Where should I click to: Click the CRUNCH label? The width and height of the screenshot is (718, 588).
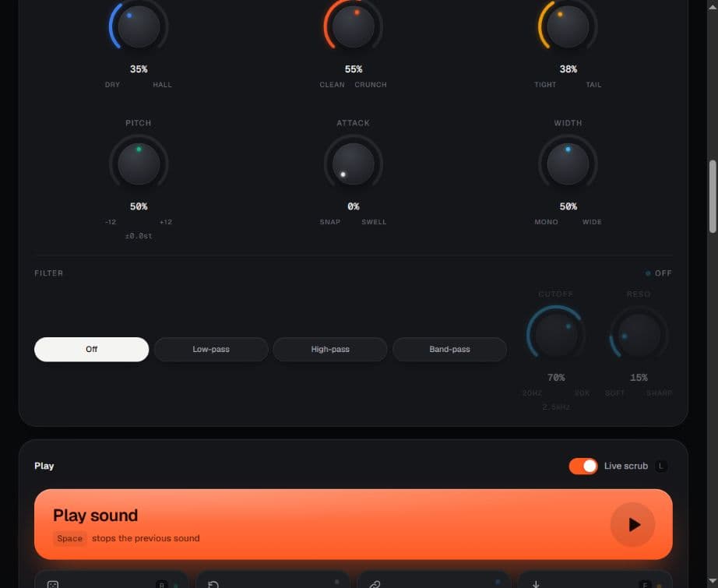[x=371, y=85]
